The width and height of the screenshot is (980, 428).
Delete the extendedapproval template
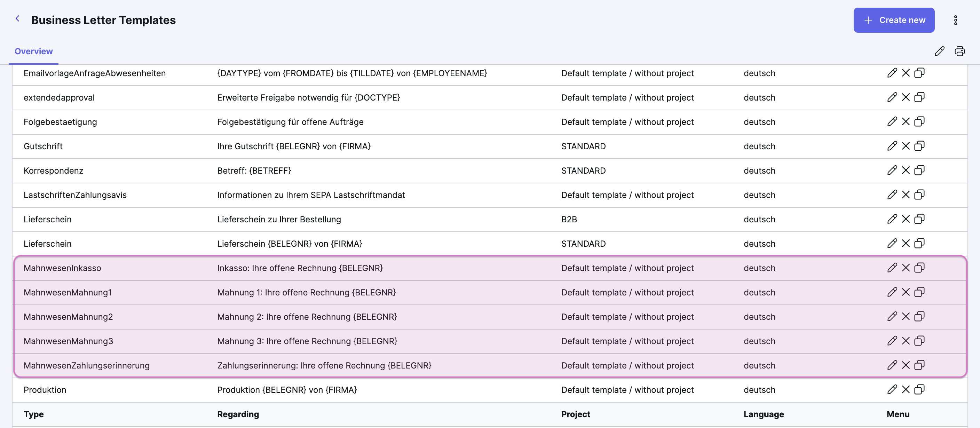click(906, 97)
